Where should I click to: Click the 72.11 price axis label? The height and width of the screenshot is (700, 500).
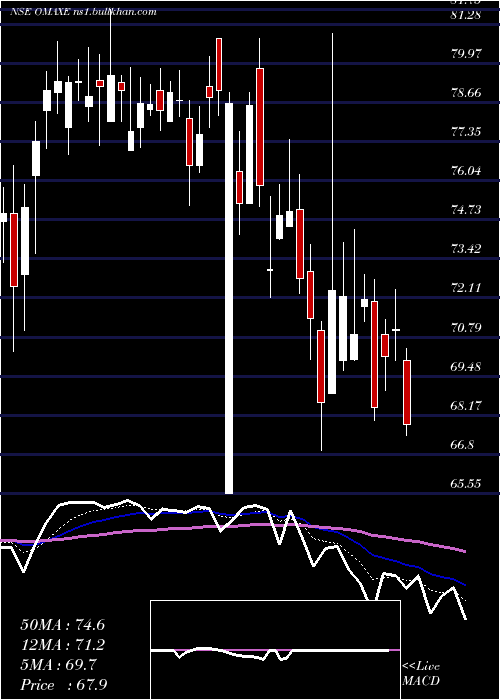(466, 288)
